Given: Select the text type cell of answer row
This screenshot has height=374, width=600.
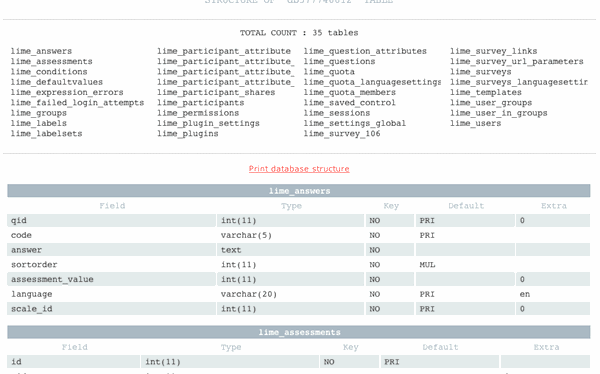Looking at the screenshot, I should pos(290,250).
